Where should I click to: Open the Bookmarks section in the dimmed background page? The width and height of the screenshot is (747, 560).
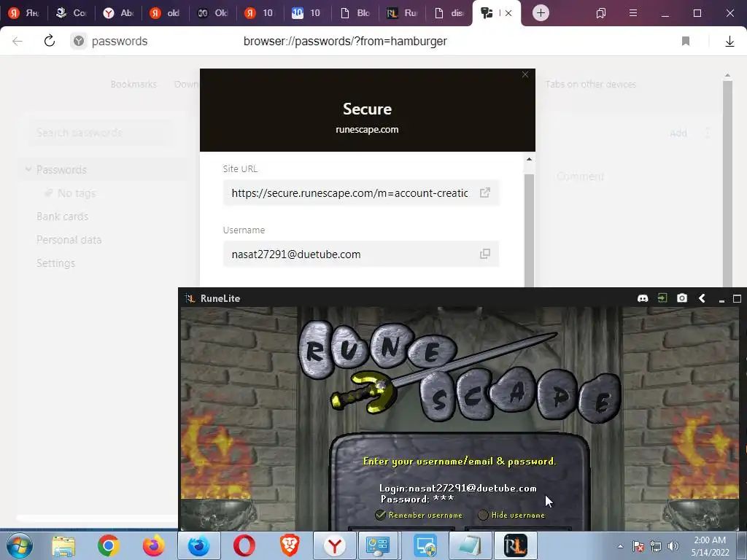pyautogui.click(x=133, y=85)
